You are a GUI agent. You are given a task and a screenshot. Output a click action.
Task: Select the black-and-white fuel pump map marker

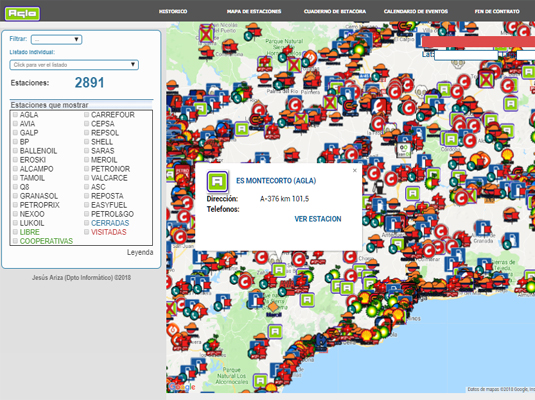[378, 186]
